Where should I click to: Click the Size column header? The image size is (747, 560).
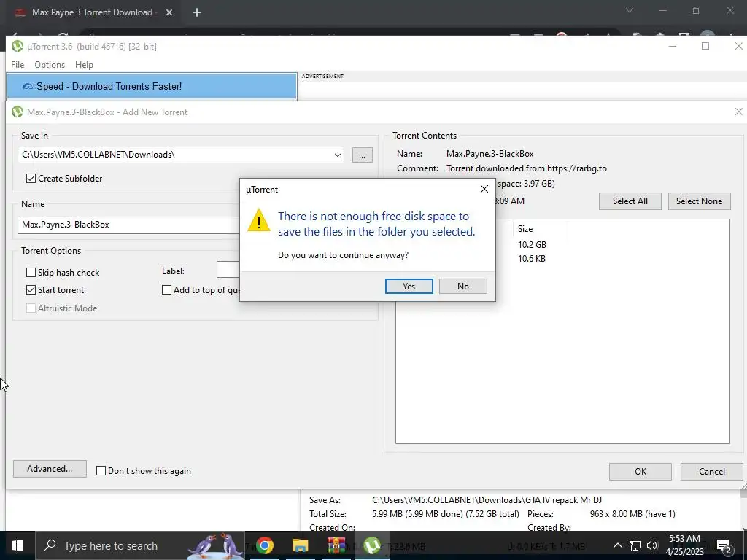(541, 228)
